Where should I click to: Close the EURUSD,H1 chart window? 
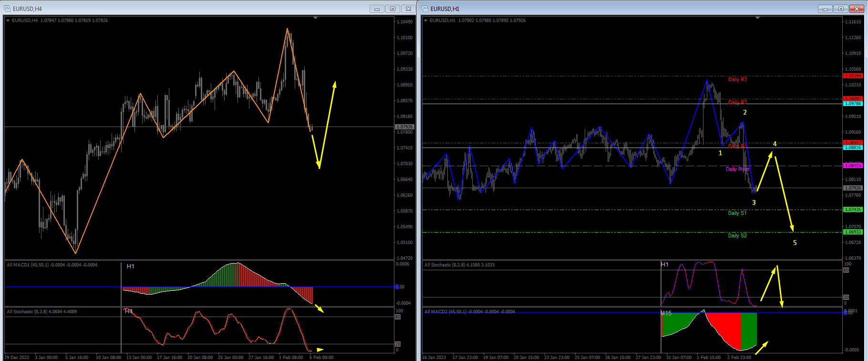pyautogui.click(x=857, y=9)
